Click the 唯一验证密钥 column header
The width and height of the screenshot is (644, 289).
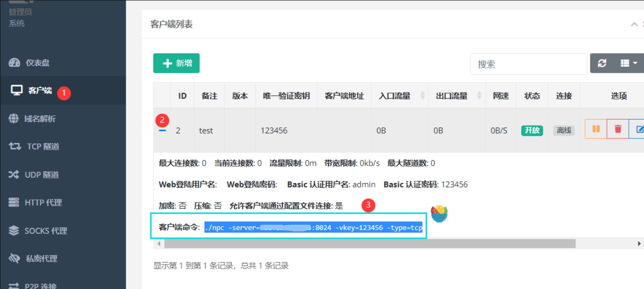pos(286,96)
